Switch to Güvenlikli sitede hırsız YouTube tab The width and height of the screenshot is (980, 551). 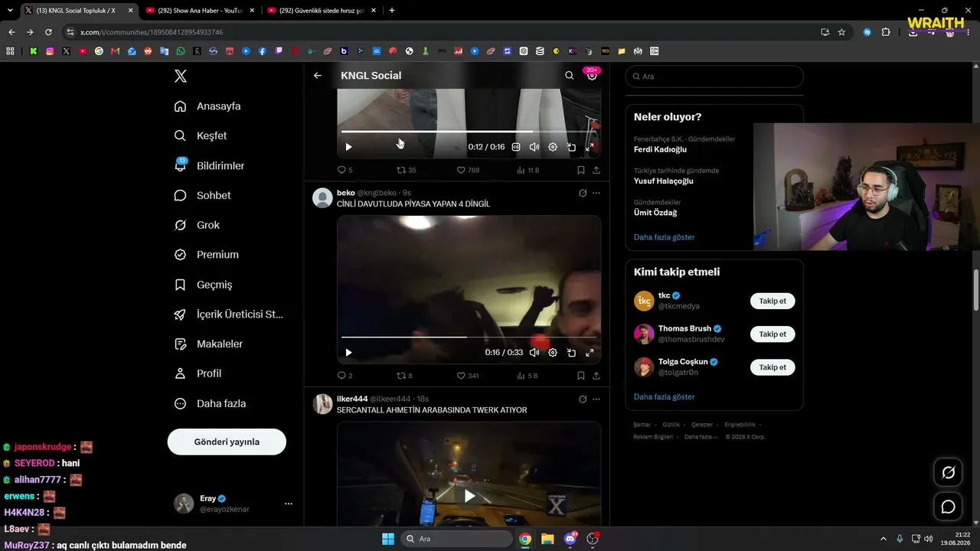(321, 11)
